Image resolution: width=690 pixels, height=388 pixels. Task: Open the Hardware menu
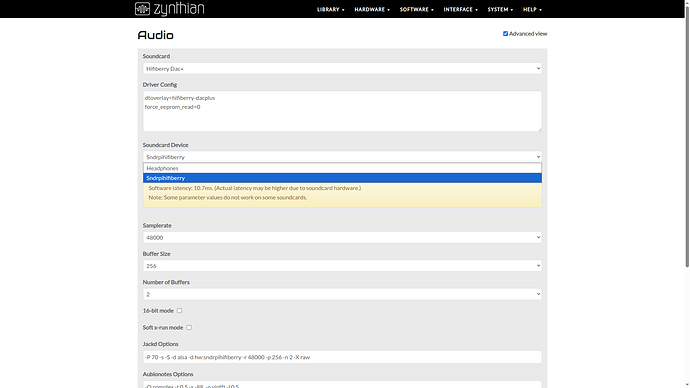(372, 9)
